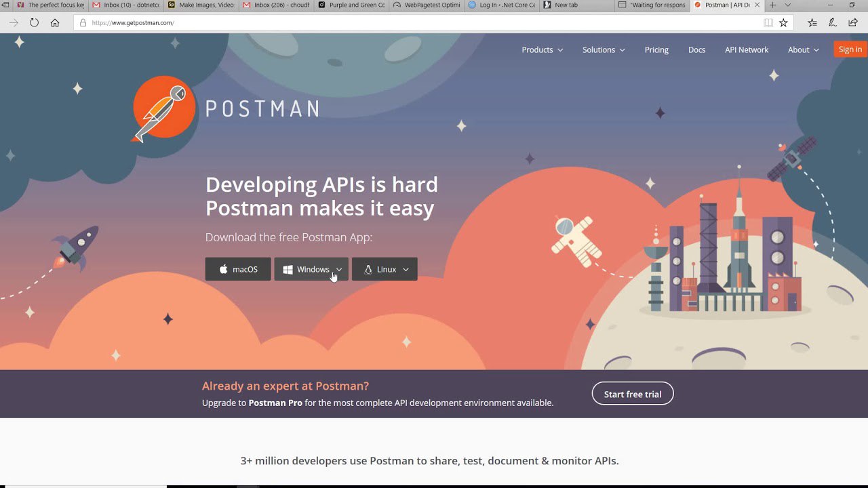
Task: Click 'Developing APIs is hard' headline
Action: [x=321, y=184]
